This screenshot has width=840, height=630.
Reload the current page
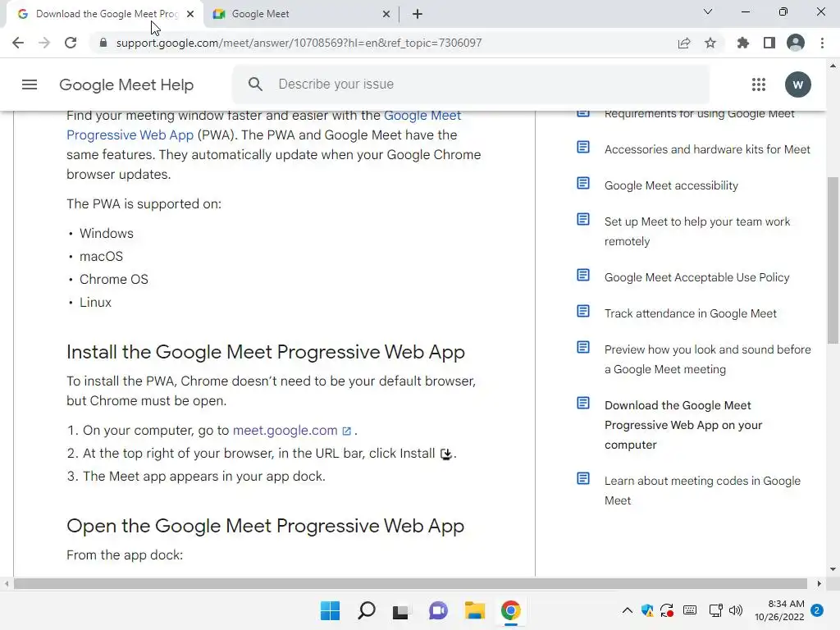point(71,43)
